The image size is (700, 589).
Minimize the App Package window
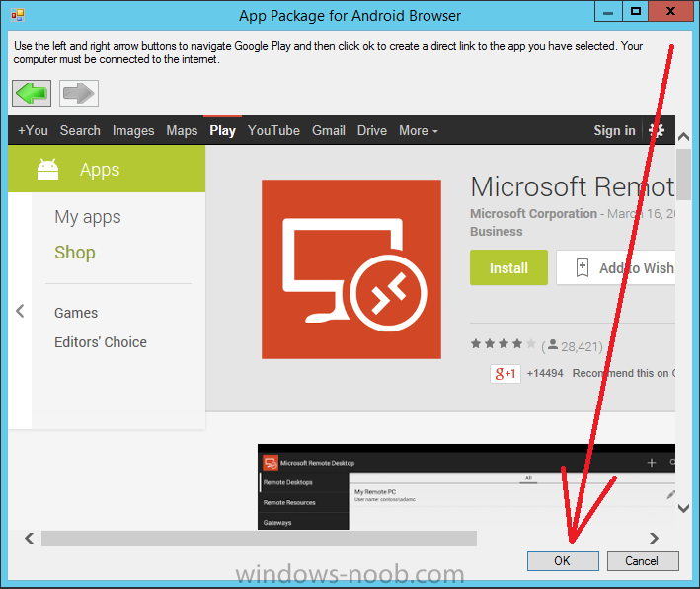[608, 12]
